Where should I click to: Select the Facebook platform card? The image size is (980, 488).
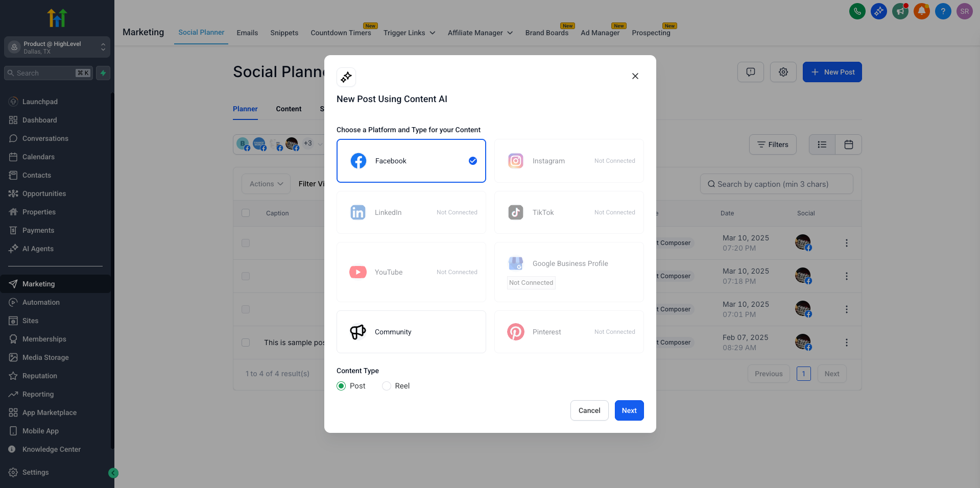[411, 161]
